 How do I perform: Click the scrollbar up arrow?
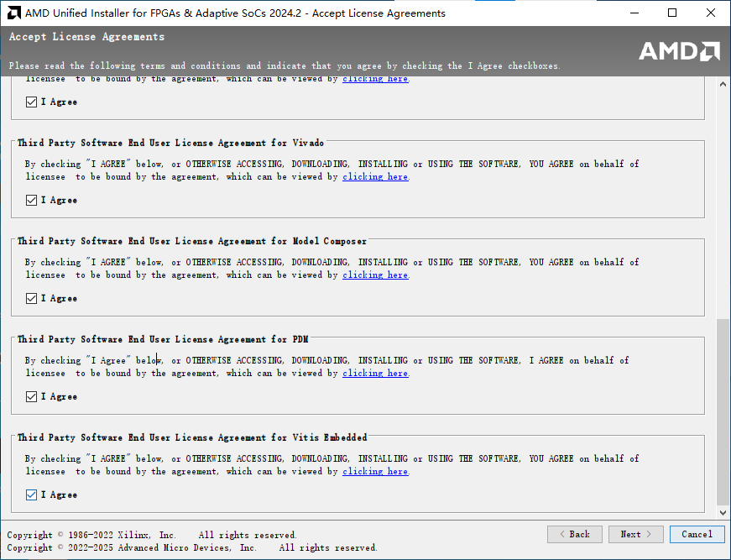coord(723,85)
